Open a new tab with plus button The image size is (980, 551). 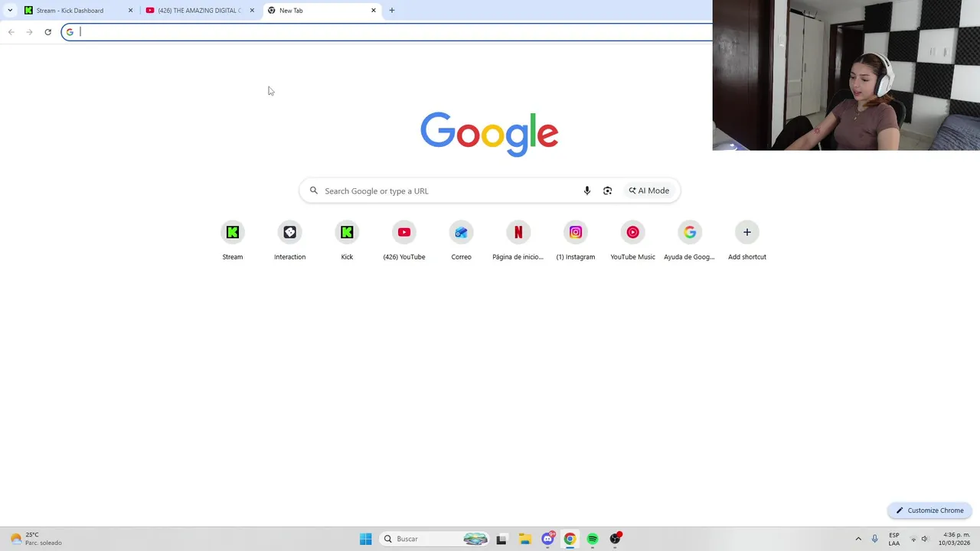pos(392,10)
